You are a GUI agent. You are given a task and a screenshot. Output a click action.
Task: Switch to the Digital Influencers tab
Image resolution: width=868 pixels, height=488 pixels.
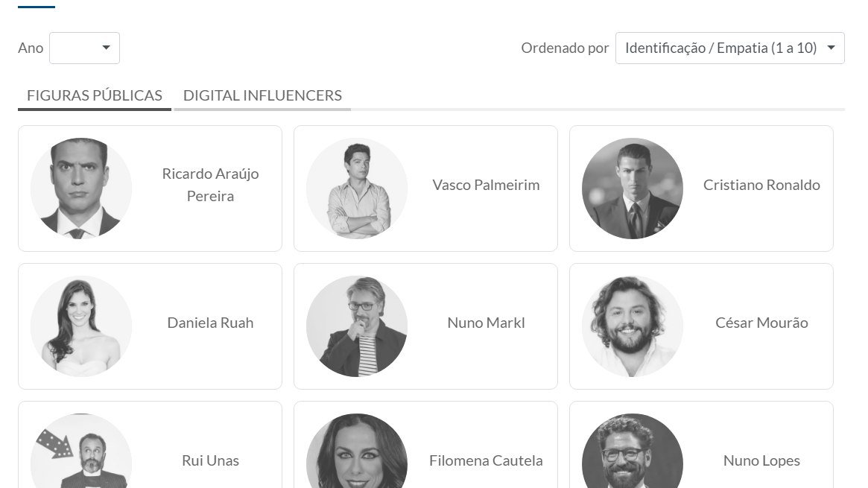click(x=262, y=95)
